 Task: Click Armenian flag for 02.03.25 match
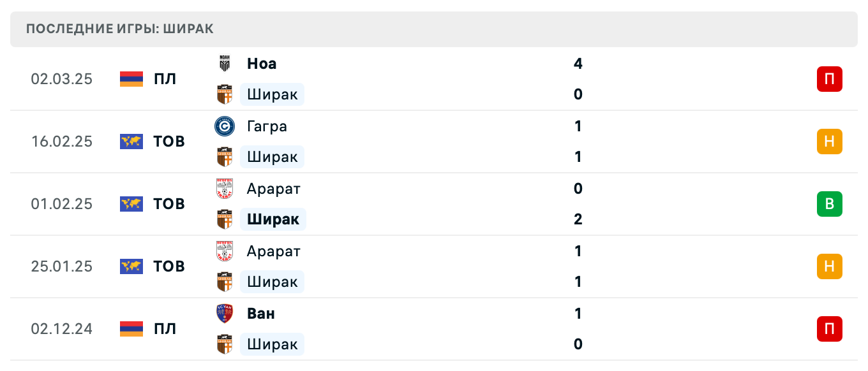(x=131, y=79)
